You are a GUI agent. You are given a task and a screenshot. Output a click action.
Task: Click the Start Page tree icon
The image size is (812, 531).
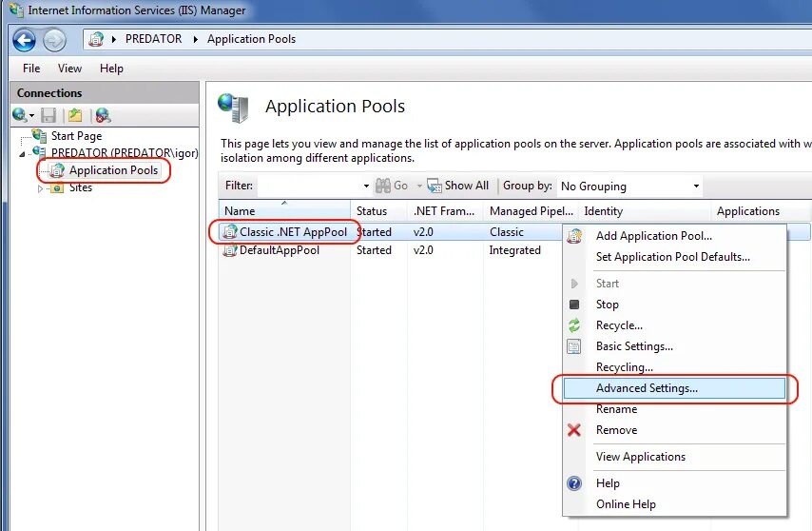click(39, 136)
